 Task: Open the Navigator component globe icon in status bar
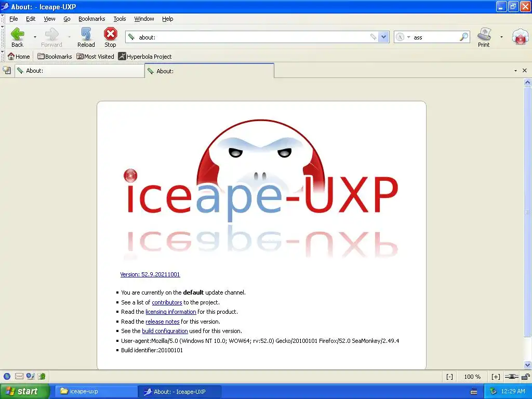pos(7,376)
